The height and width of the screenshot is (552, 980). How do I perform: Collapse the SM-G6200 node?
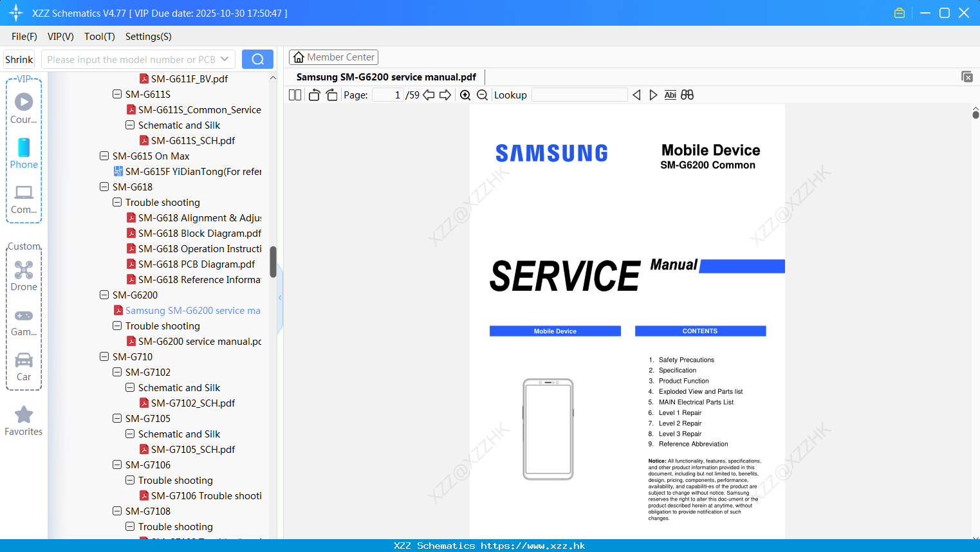coord(104,295)
